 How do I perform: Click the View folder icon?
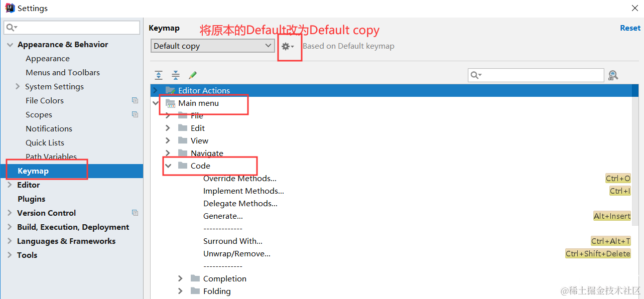(x=183, y=140)
